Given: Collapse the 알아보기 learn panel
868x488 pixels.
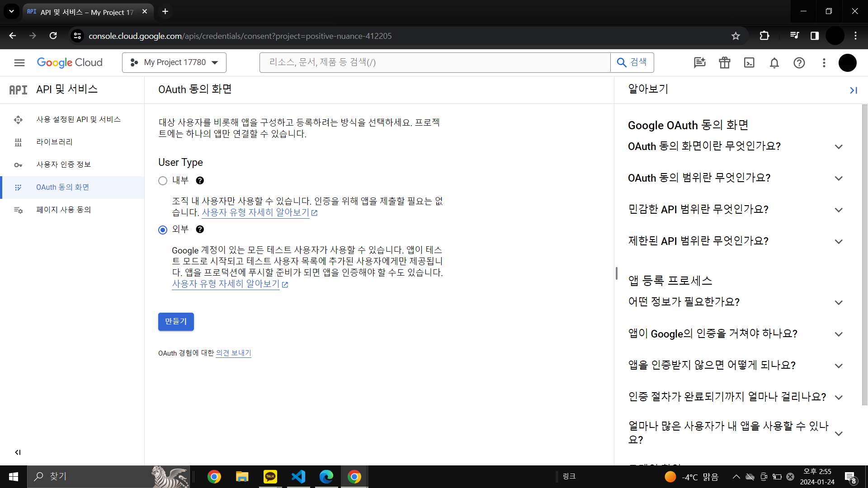Looking at the screenshot, I should [x=853, y=90].
